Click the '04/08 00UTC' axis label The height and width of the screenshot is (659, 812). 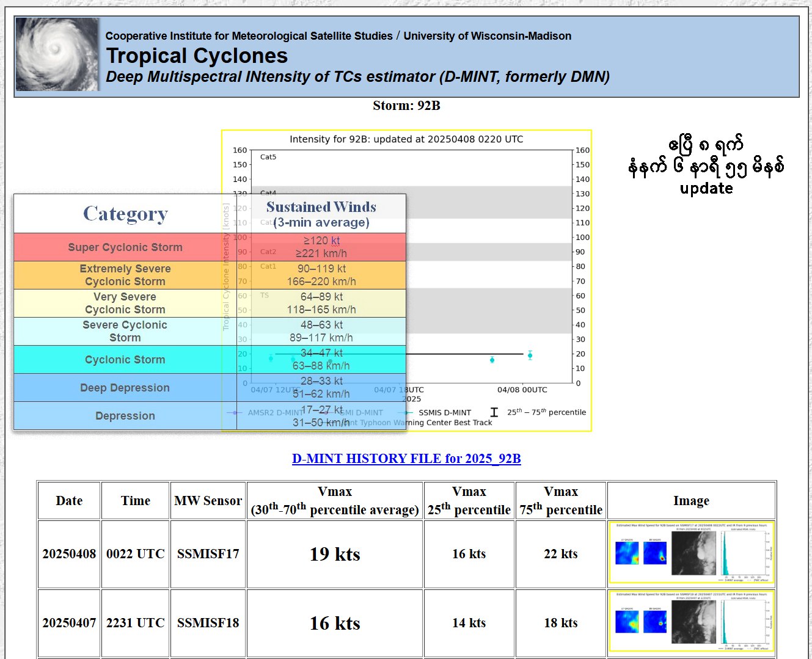point(522,390)
